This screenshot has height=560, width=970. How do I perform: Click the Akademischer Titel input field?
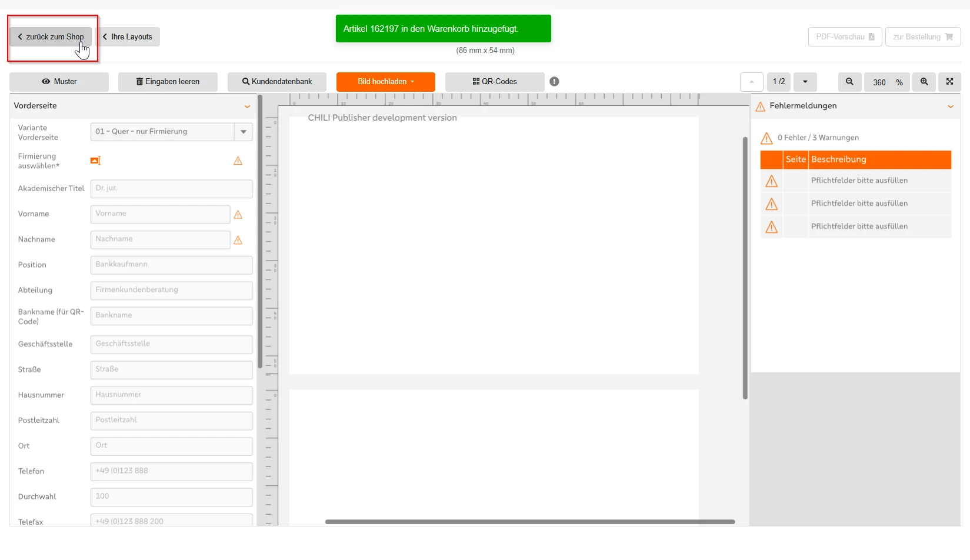pos(171,189)
